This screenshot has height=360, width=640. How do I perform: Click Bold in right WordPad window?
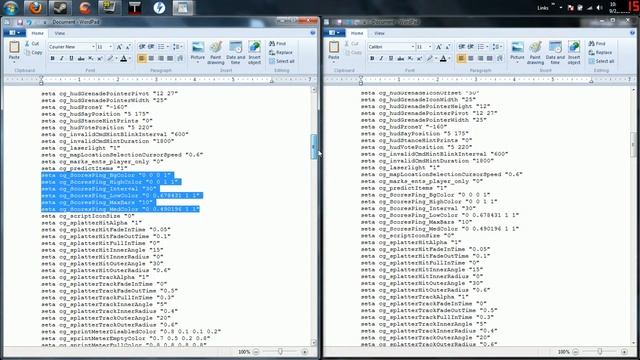[x=372, y=59]
